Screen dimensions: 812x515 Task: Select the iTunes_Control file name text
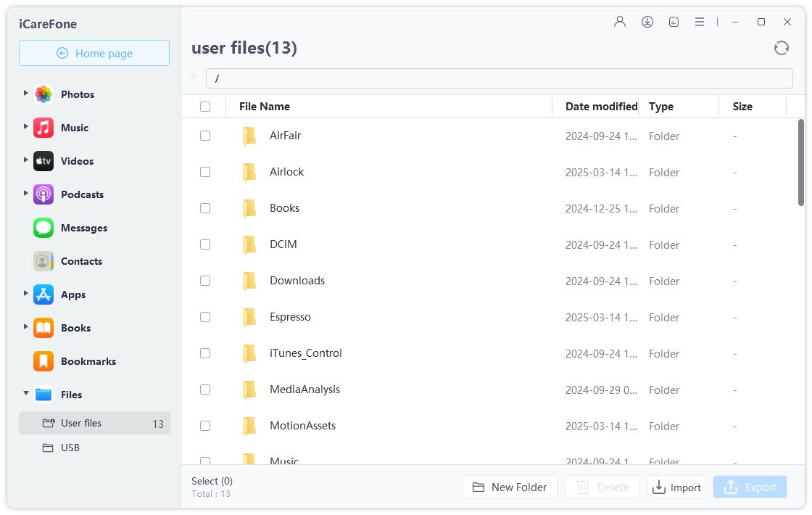(x=305, y=353)
